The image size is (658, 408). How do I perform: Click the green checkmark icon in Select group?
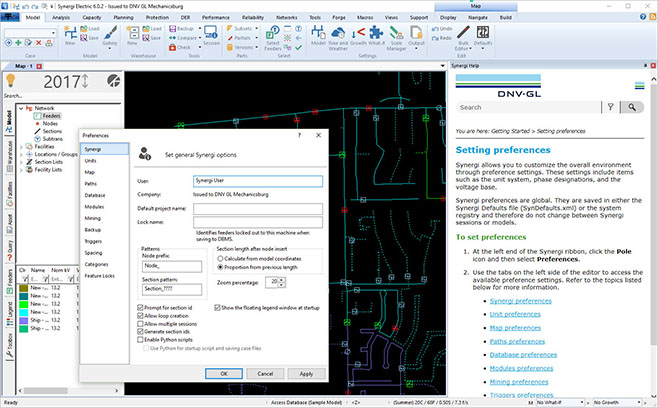point(298,47)
